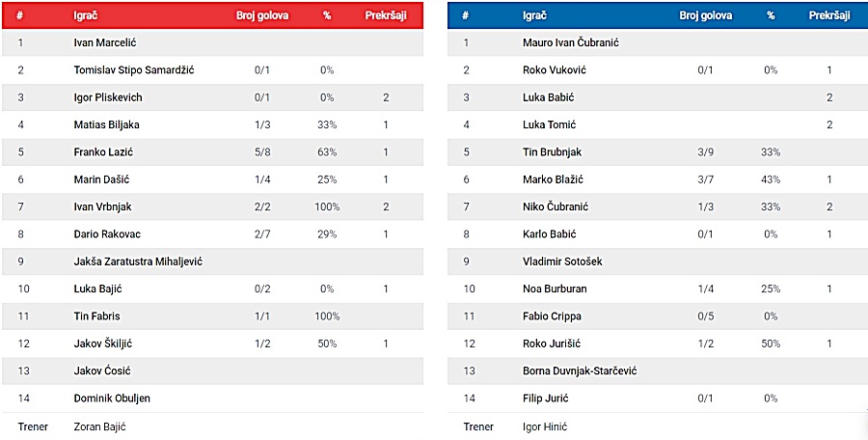Select Ivan Marcelić in red table
868x440 pixels.
105,42
